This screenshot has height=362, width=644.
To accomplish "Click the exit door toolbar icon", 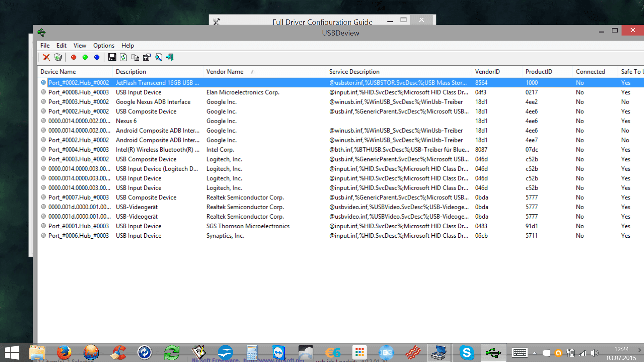I will [170, 57].
